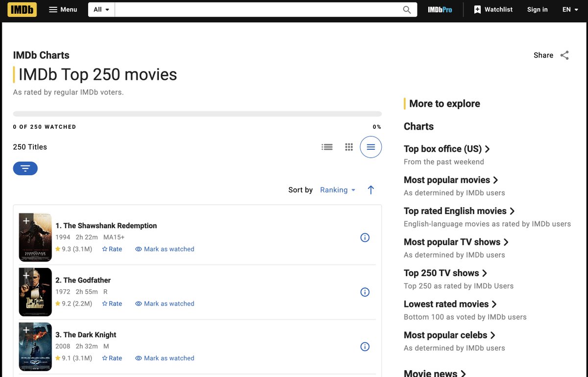588x377 pixels.
Task: Open The Shawshank Redemption title link
Action: coord(106,226)
